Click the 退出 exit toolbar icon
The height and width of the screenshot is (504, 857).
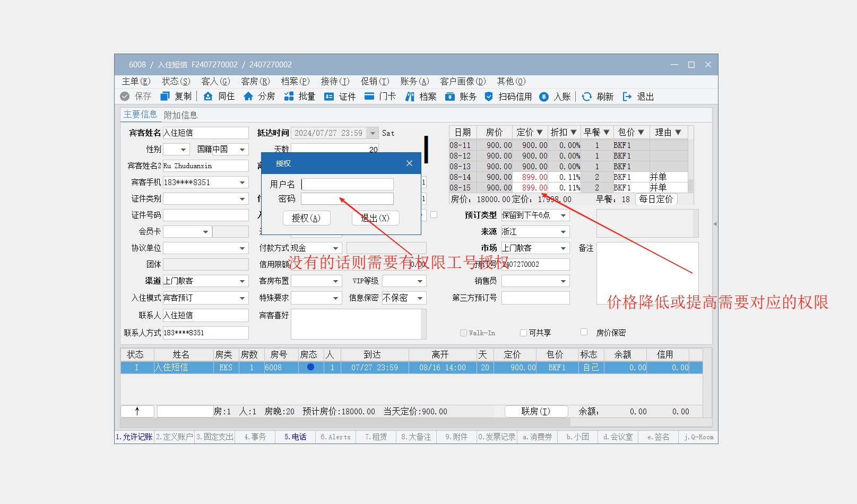point(627,97)
